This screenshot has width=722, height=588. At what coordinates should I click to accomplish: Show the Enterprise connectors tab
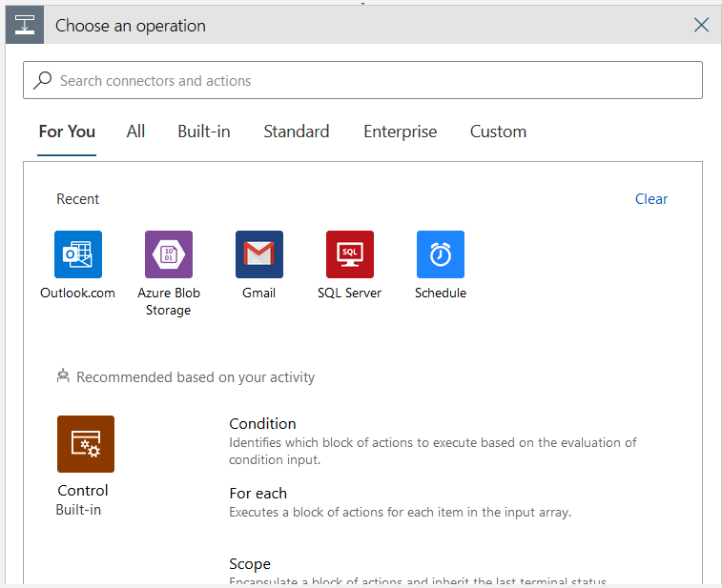tap(400, 132)
